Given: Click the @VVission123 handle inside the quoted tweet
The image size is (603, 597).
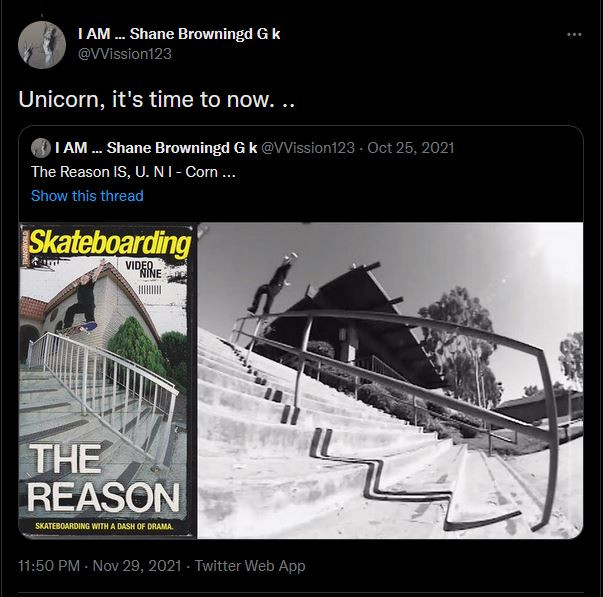Looking at the screenshot, I should click(x=308, y=148).
